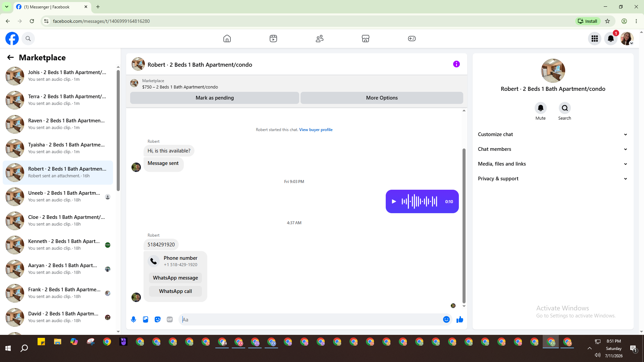Click Robert's profile thumbnail in right panel
This screenshot has height=362, width=644.
tap(553, 71)
